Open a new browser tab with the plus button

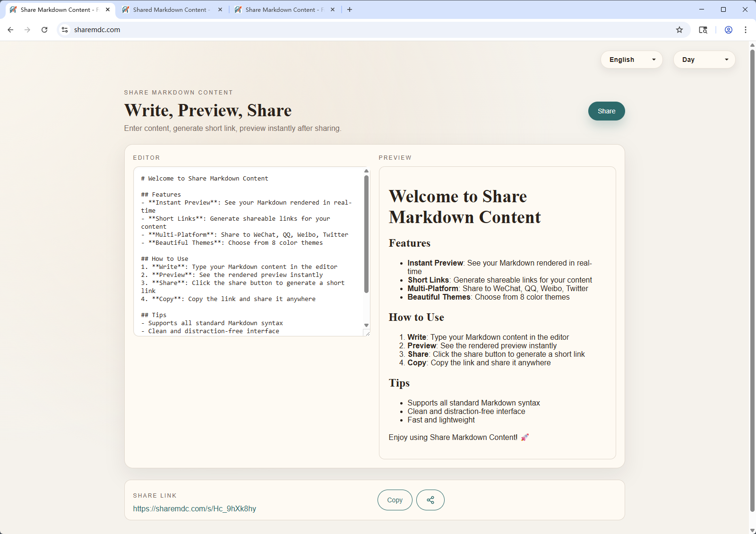[x=350, y=9]
